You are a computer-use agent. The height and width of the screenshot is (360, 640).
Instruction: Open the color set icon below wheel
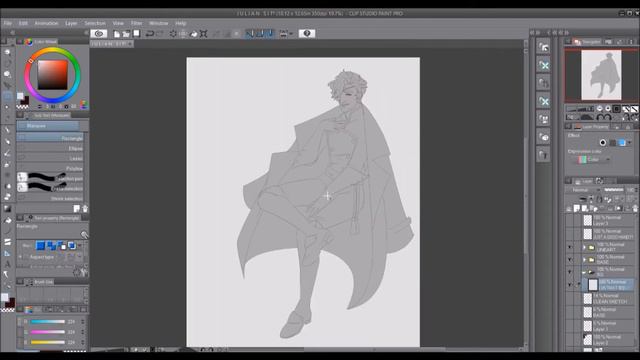[84, 105]
